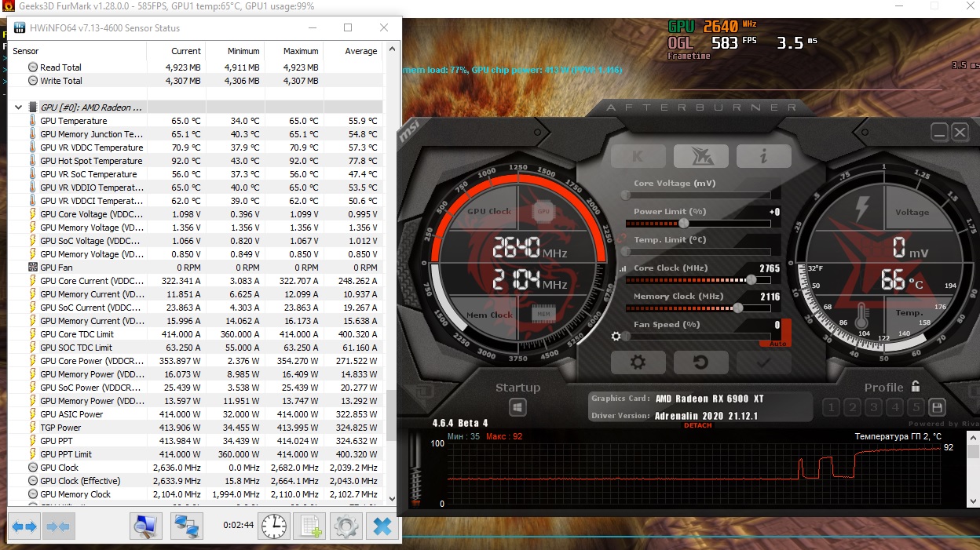This screenshot has width=980, height=550.
Task: Click the sensor list vertical scrollbar thumb
Action: [393, 416]
